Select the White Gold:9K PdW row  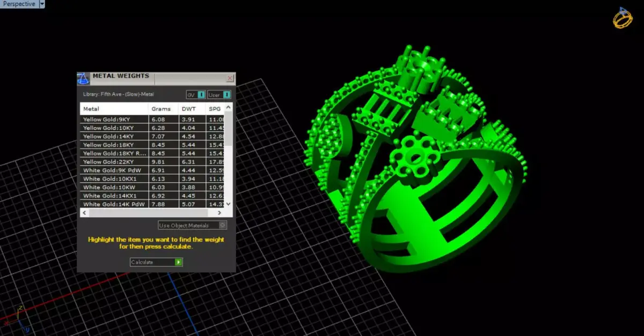tap(152, 170)
